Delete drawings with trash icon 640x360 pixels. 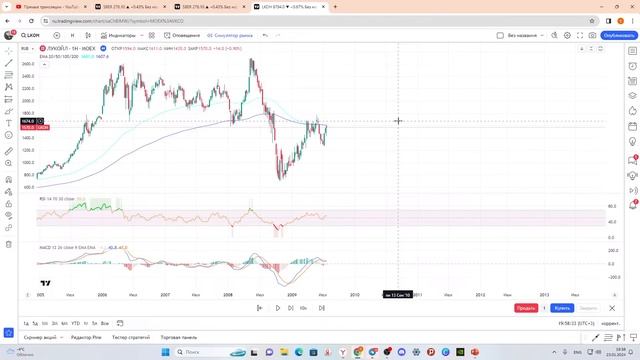tap(9, 244)
